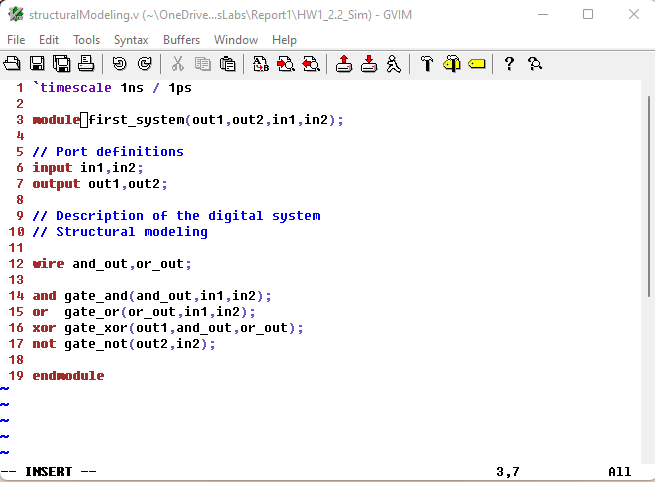Paste from clipboard using toolbar icon
655x482 pixels.
(227, 64)
